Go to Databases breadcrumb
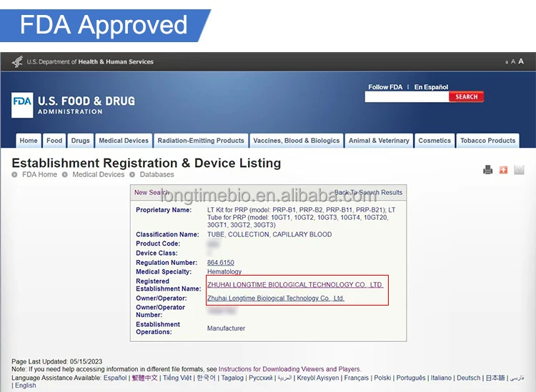This screenshot has width=536, height=392. pos(157,174)
